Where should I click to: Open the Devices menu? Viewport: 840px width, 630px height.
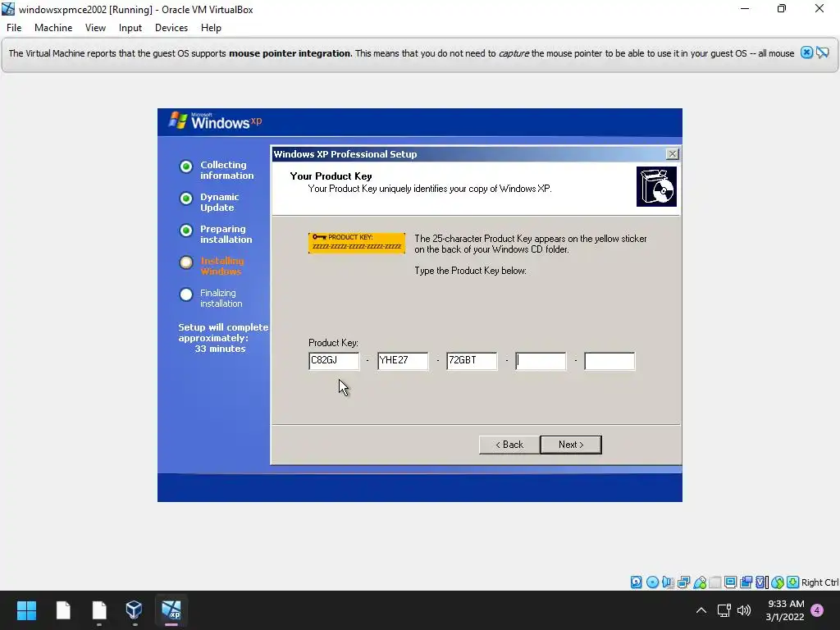(171, 28)
